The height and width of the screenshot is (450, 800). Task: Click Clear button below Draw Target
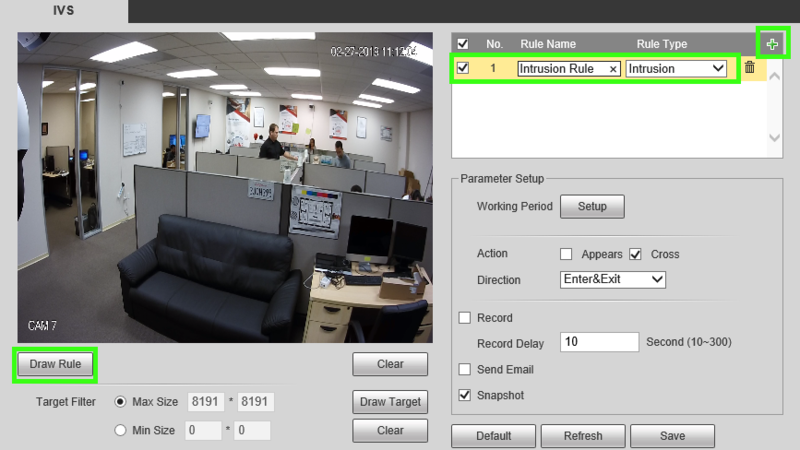click(x=390, y=431)
